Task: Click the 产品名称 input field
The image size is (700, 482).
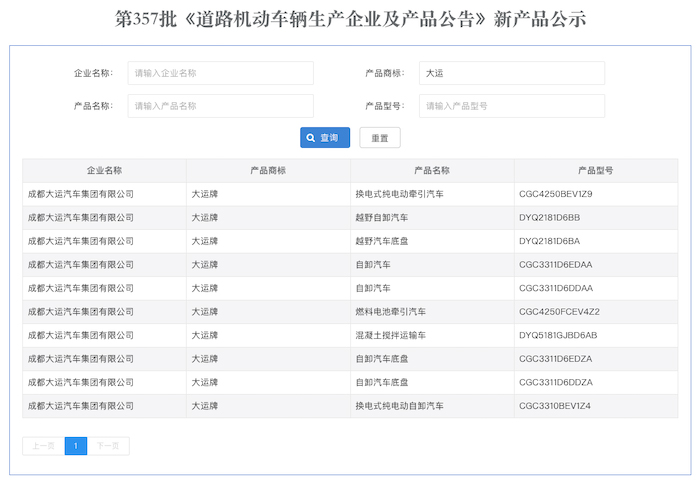Action: coord(220,106)
